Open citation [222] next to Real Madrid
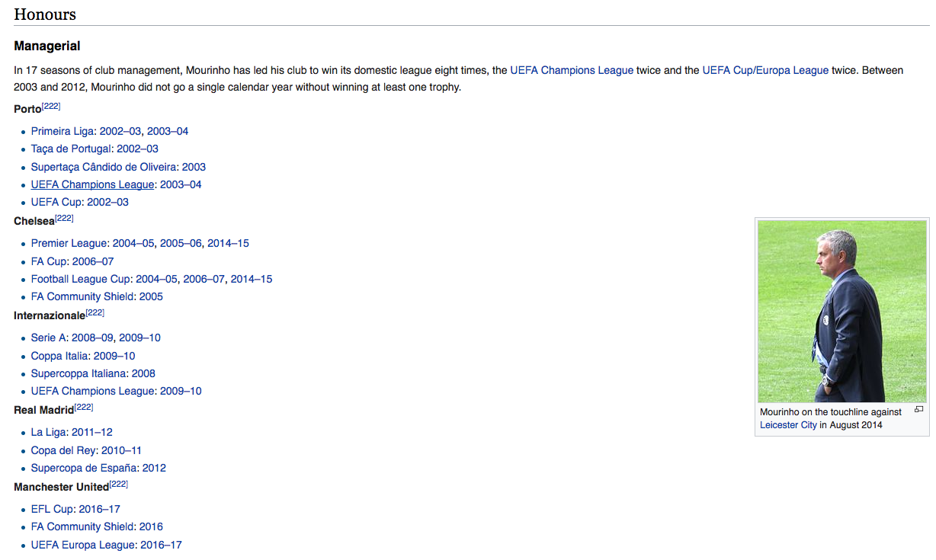 (84, 407)
